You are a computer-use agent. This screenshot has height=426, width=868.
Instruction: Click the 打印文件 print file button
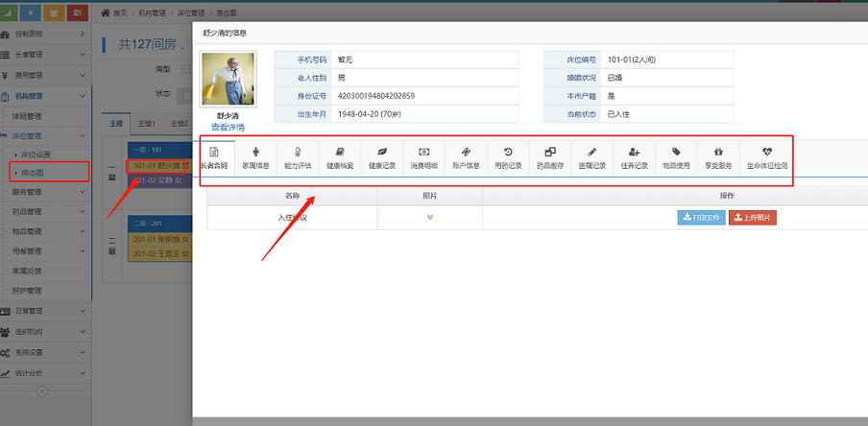[x=701, y=217]
